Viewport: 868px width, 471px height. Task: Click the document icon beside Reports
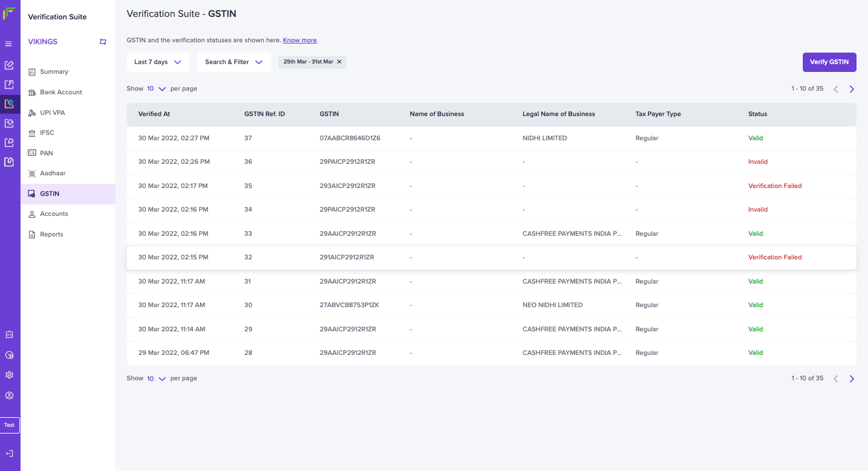point(32,235)
